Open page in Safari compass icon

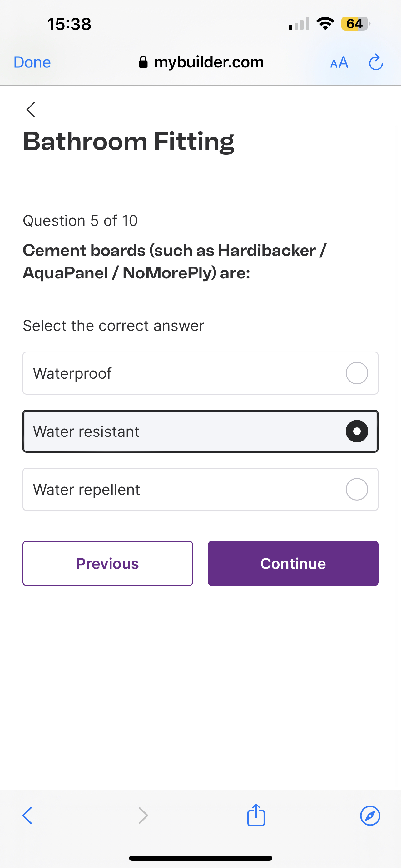370,816
